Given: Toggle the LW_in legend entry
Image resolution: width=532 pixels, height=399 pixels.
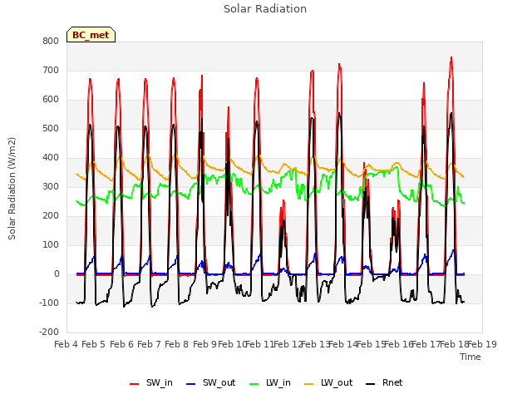Looking at the screenshot, I should click(270, 383).
